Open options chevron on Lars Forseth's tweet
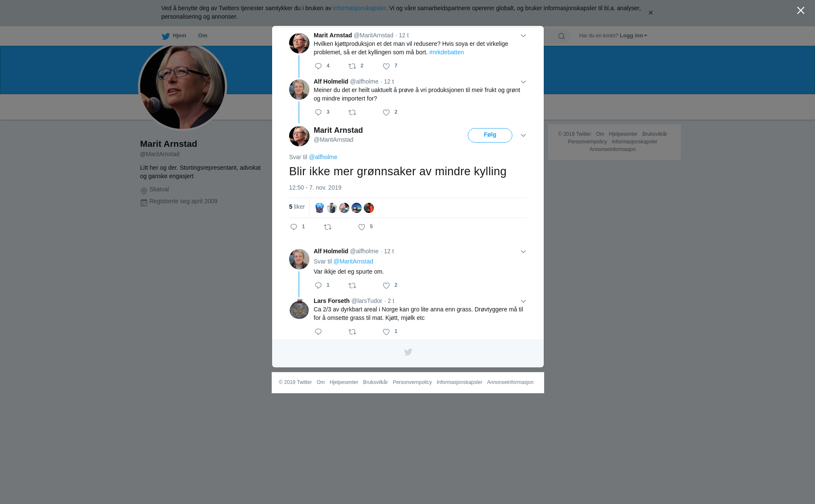 [523, 301]
